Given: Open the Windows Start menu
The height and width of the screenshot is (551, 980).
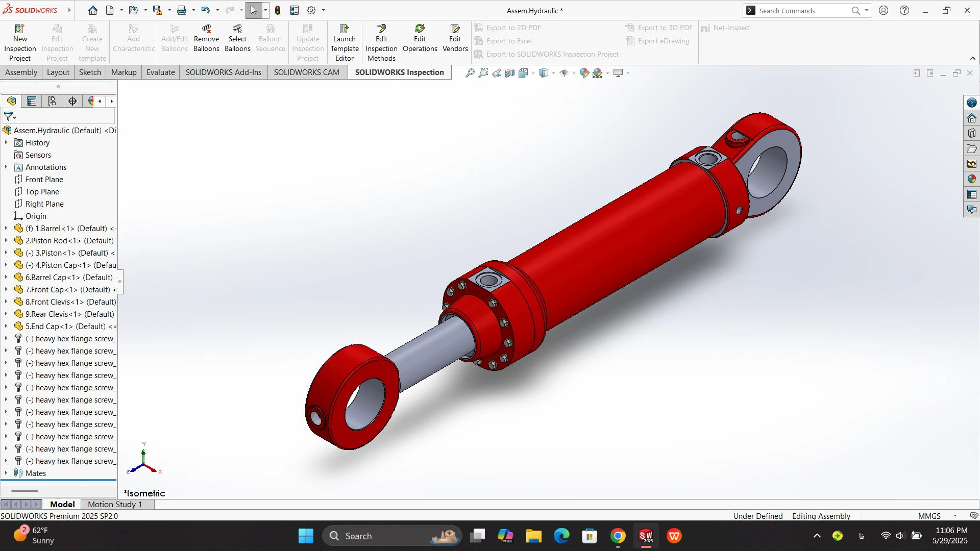Looking at the screenshot, I should pos(306,536).
